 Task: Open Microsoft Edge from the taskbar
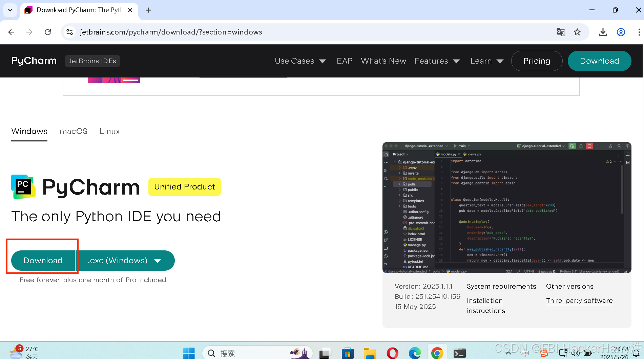pos(415,353)
